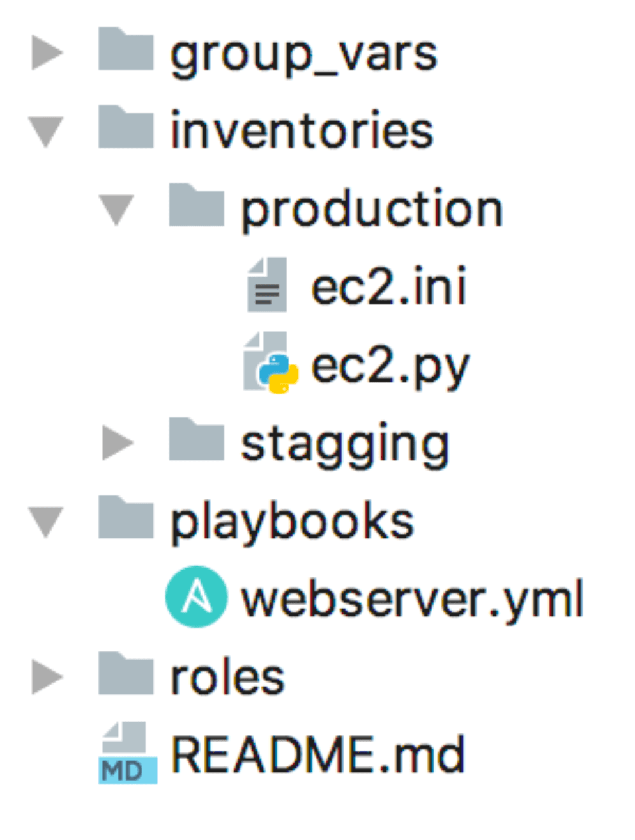
Task: Click the stagging folder icon
Action: pyautogui.click(x=196, y=440)
